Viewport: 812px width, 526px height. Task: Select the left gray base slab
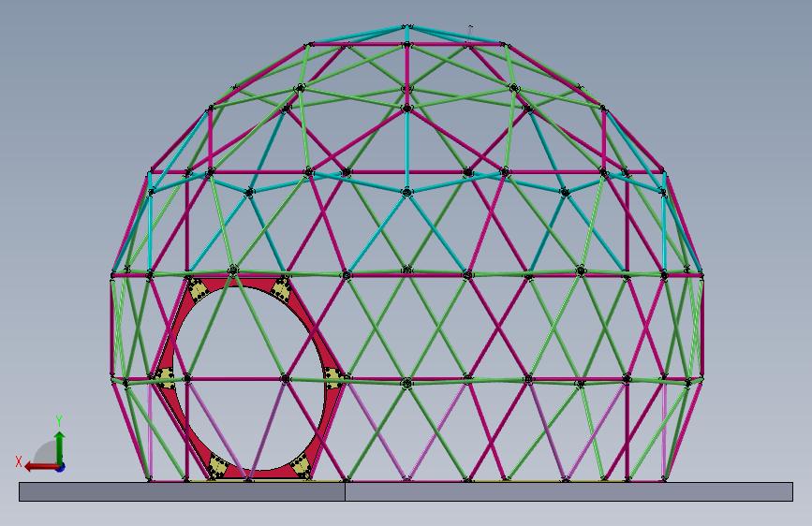pos(182,491)
